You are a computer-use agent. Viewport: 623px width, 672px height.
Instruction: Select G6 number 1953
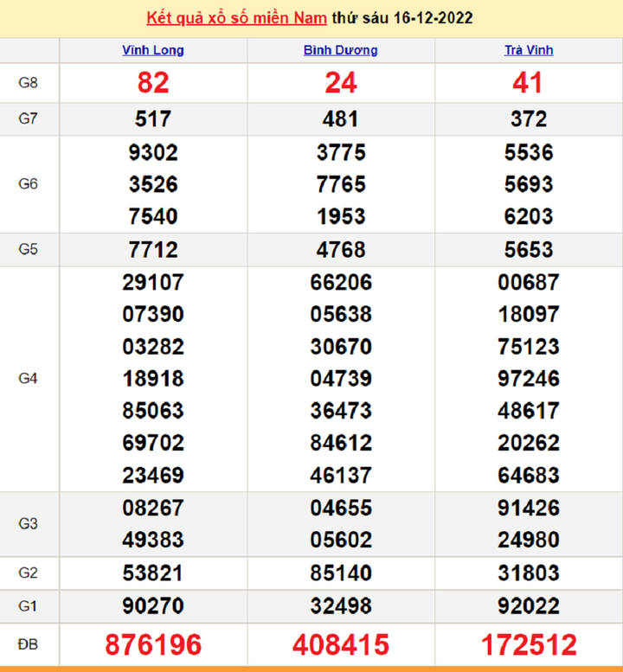[x=341, y=216]
